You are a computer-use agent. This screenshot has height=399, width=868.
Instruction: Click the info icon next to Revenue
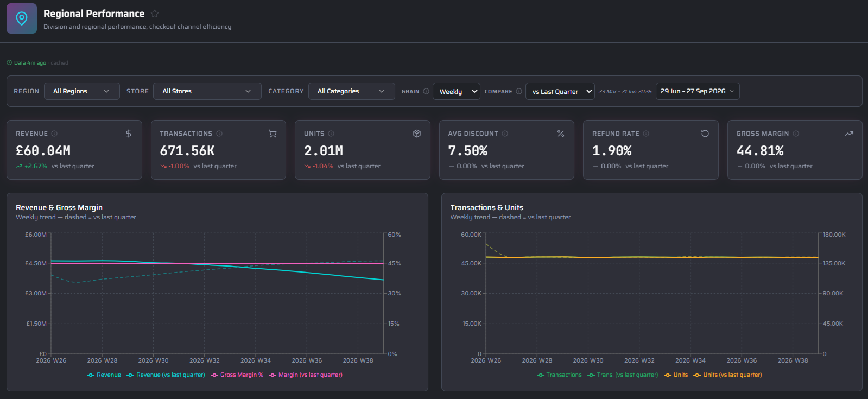[x=54, y=134]
